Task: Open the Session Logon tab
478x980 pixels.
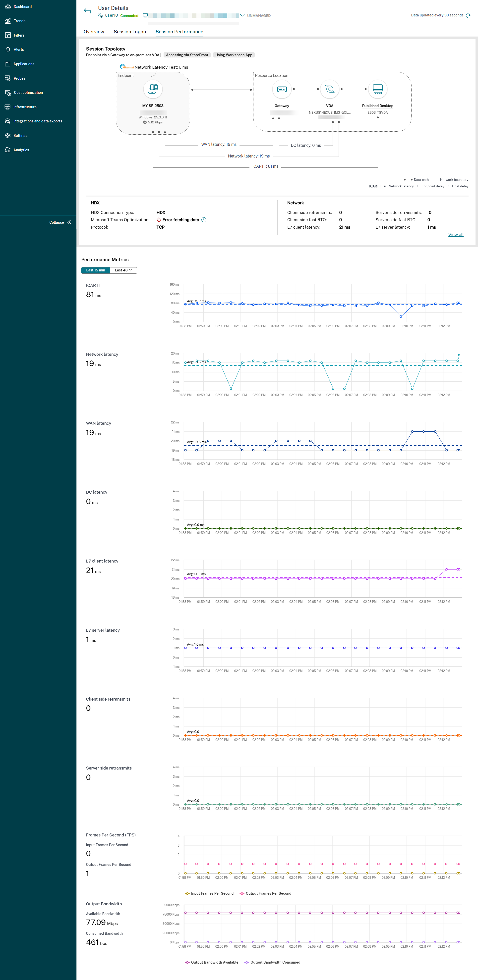Action: (130, 32)
